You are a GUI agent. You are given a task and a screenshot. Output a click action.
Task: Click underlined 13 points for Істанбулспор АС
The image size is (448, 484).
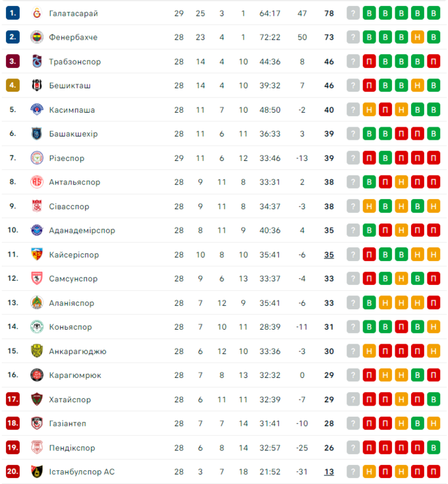click(x=329, y=472)
